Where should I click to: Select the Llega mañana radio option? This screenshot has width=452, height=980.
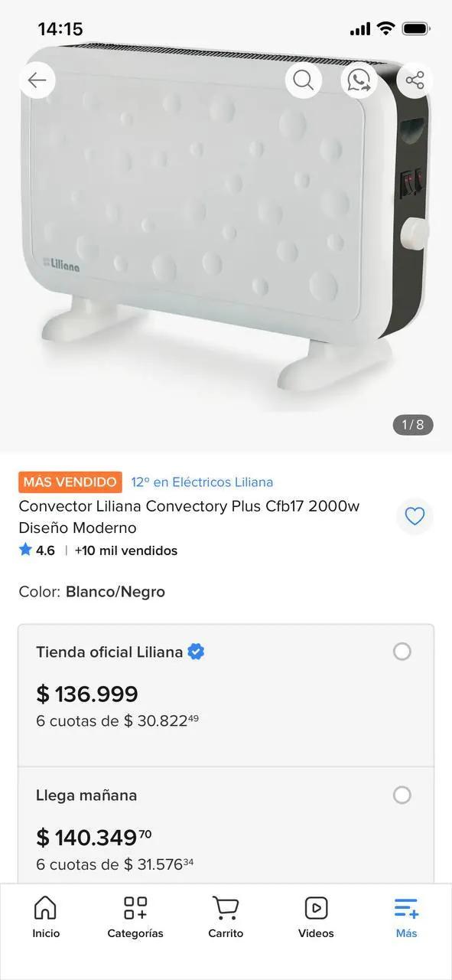coord(402,795)
